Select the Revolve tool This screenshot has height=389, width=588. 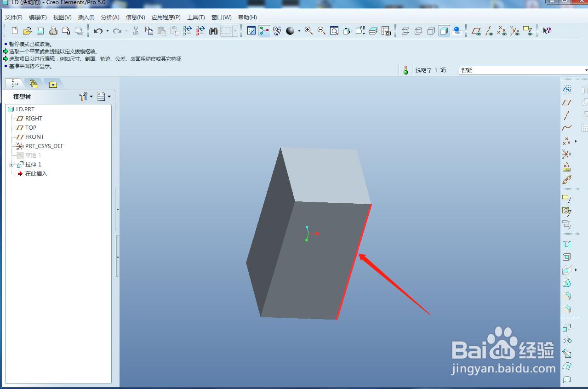point(567,341)
